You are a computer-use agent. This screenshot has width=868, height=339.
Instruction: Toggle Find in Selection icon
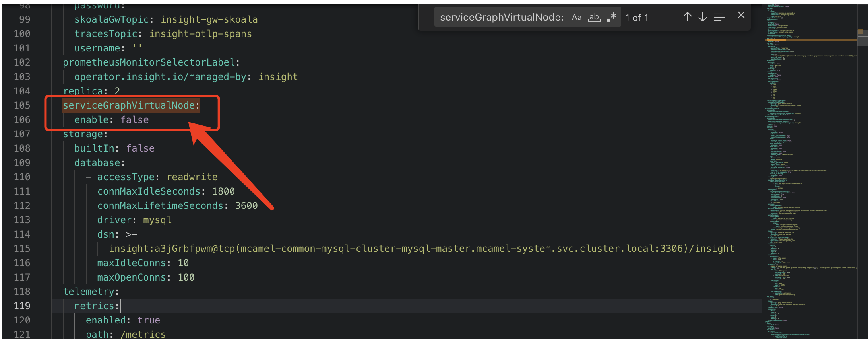719,17
